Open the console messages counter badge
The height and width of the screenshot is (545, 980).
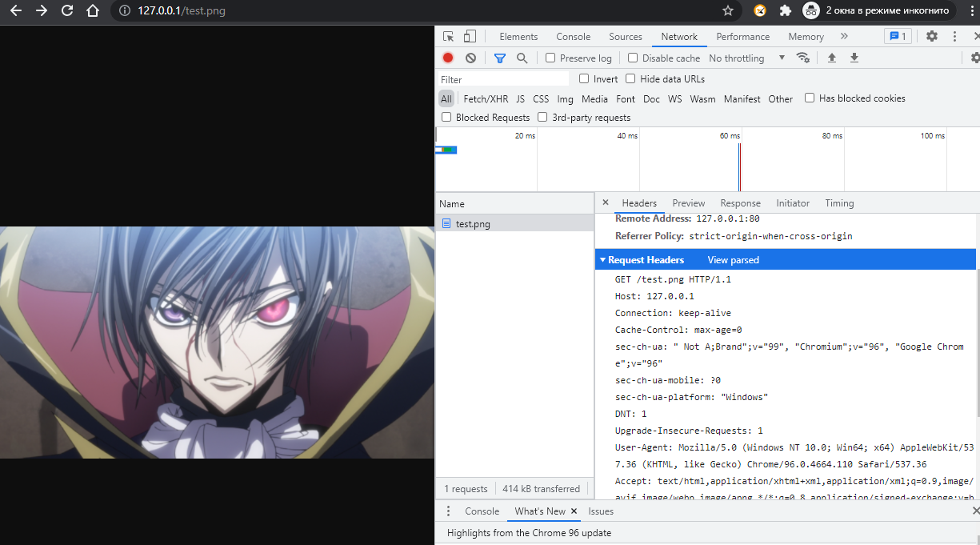pos(898,37)
